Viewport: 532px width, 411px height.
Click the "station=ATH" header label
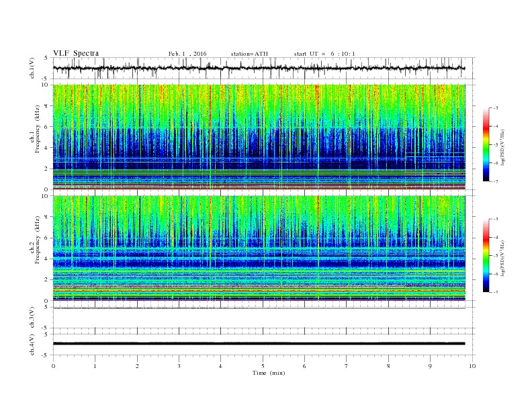click(249, 54)
